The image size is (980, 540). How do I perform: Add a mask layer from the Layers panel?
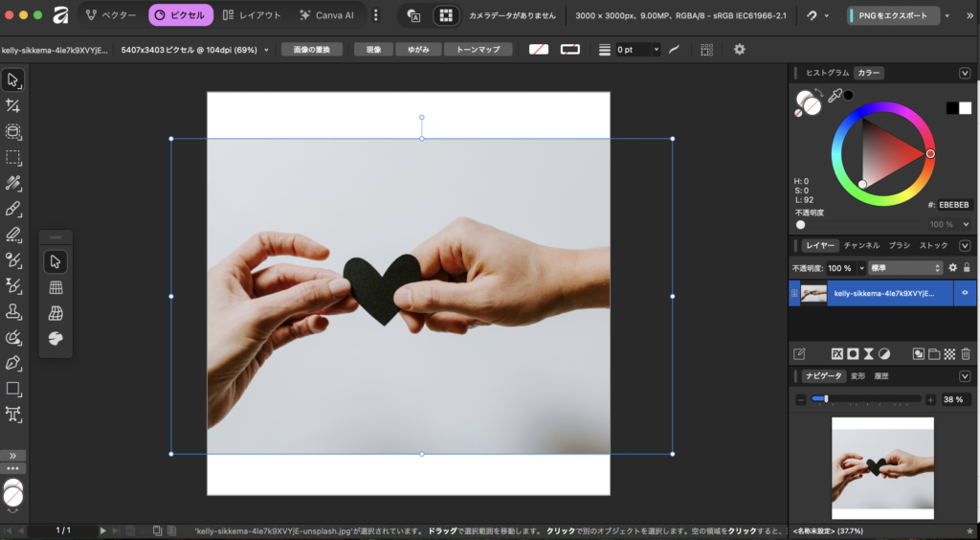pyautogui.click(x=853, y=353)
